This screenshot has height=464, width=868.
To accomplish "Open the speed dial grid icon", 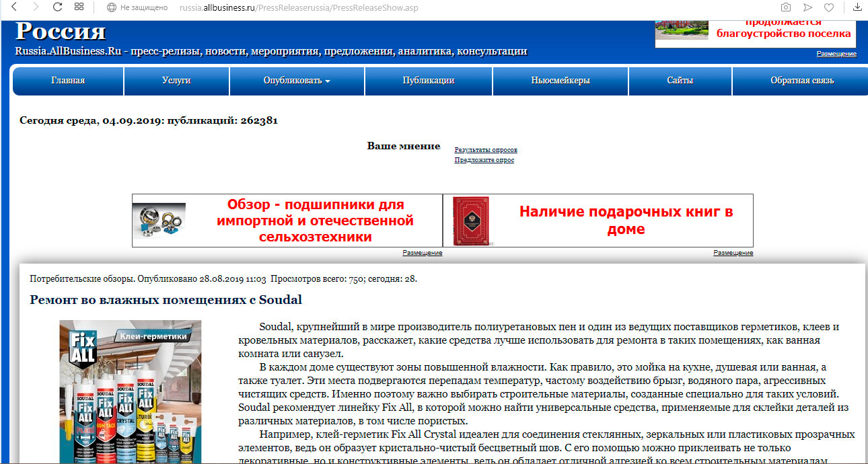I will coord(79,7).
